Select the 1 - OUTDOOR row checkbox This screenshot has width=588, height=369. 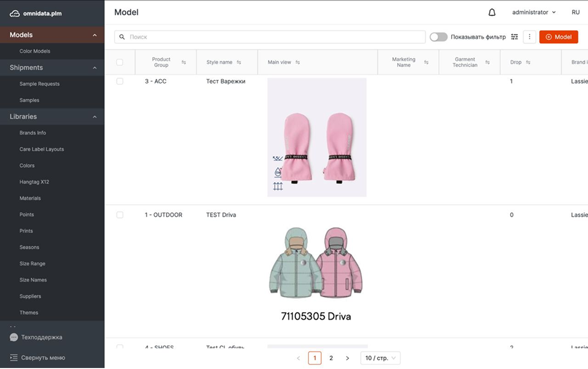point(120,215)
